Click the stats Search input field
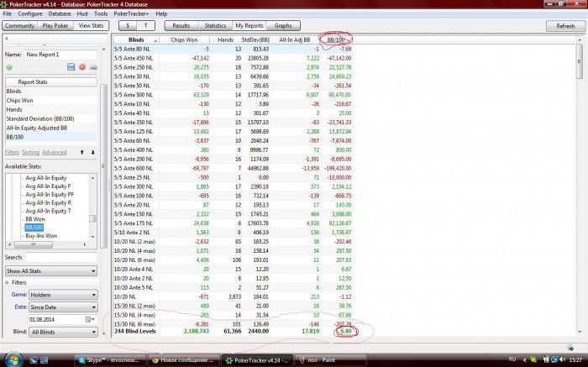The image size is (588, 367). (x=61, y=257)
